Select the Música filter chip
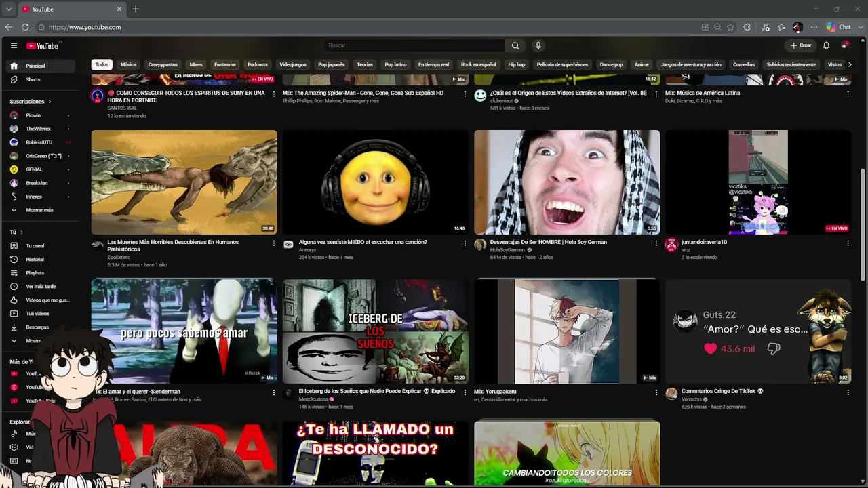 pyautogui.click(x=128, y=64)
